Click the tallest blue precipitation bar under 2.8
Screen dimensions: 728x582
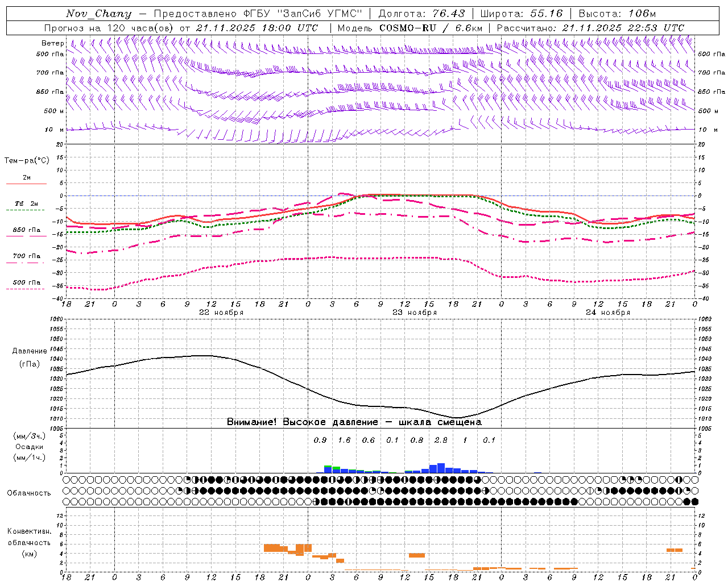441,468
